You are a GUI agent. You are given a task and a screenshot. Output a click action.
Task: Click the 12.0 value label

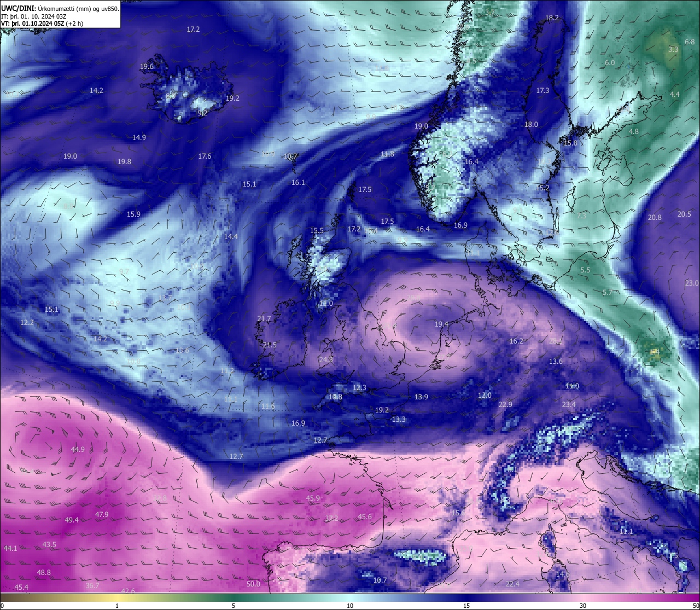coord(485,395)
